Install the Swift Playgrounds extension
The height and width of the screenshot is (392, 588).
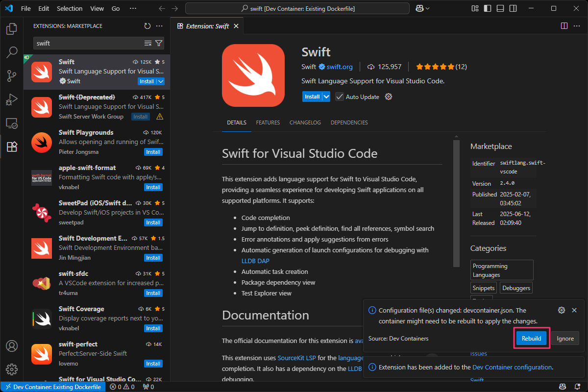click(x=153, y=152)
